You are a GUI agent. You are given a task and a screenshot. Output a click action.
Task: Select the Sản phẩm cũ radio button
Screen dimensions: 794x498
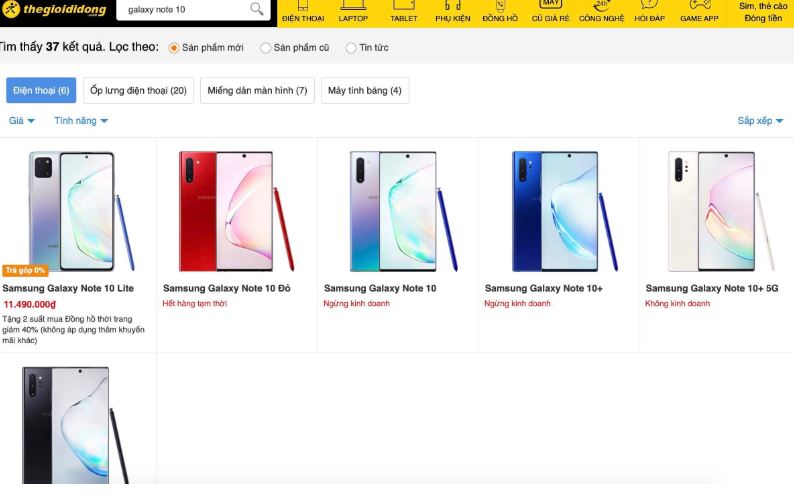click(265, 48)
